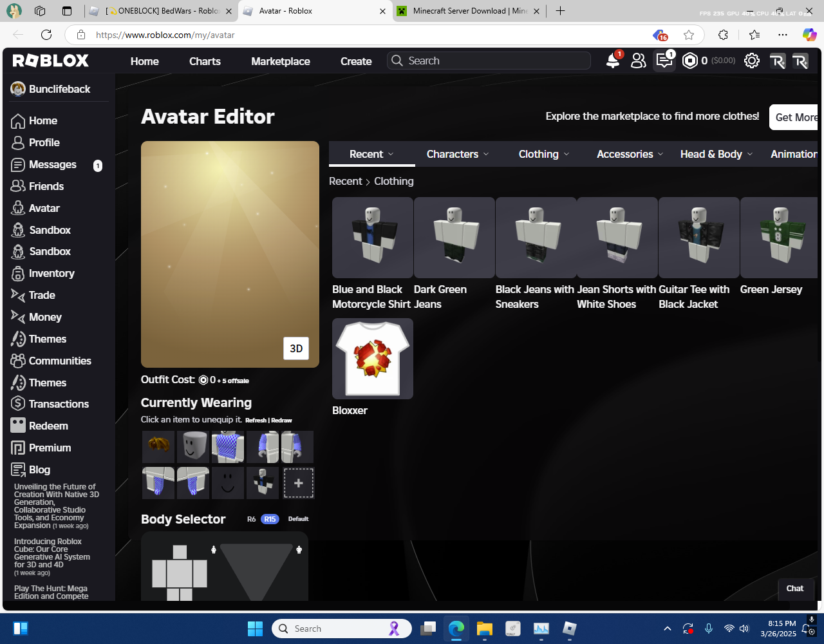Select the Bloxxer t-shirt item

pos(373,359)
